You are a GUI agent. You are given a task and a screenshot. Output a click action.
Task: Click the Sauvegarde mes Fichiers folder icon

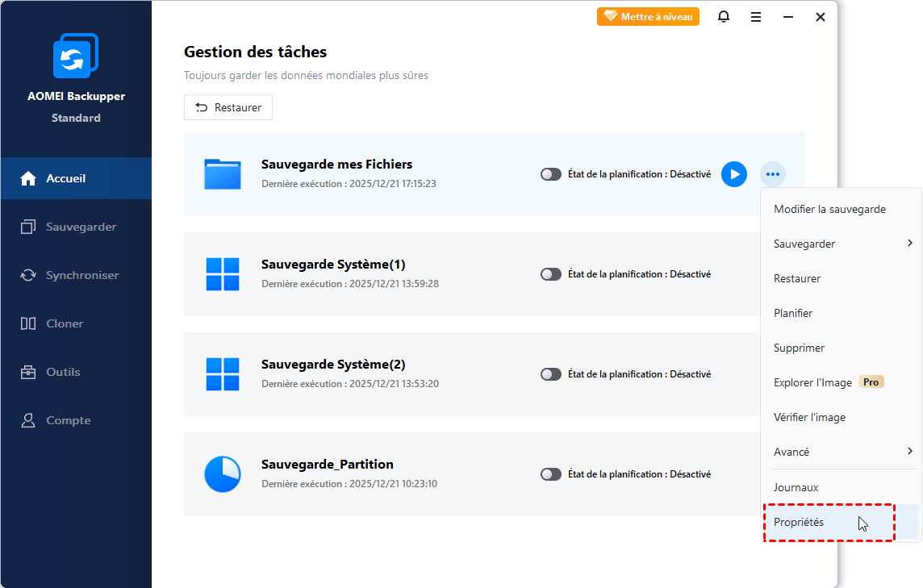[x=223, y=174]
